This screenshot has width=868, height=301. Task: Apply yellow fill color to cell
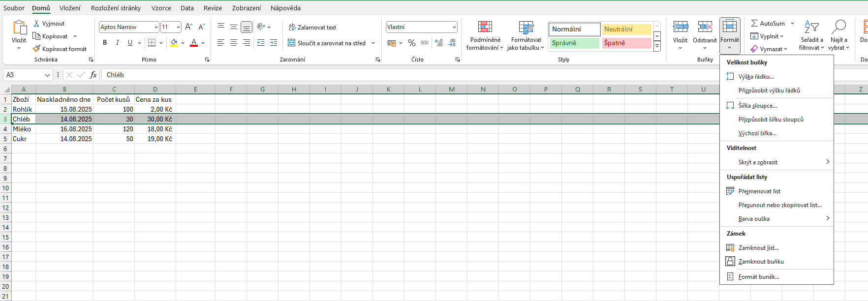click(x=174, y=43)
